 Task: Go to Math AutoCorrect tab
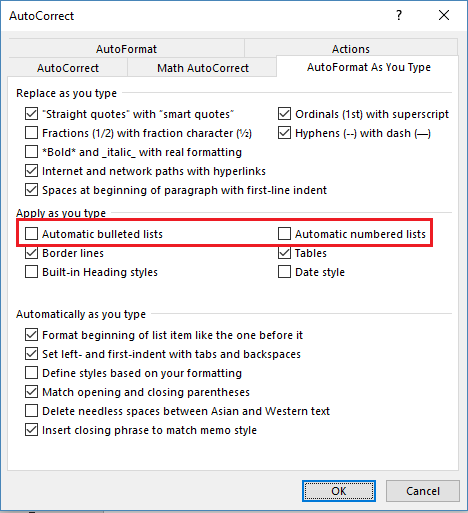click(203, 68)
